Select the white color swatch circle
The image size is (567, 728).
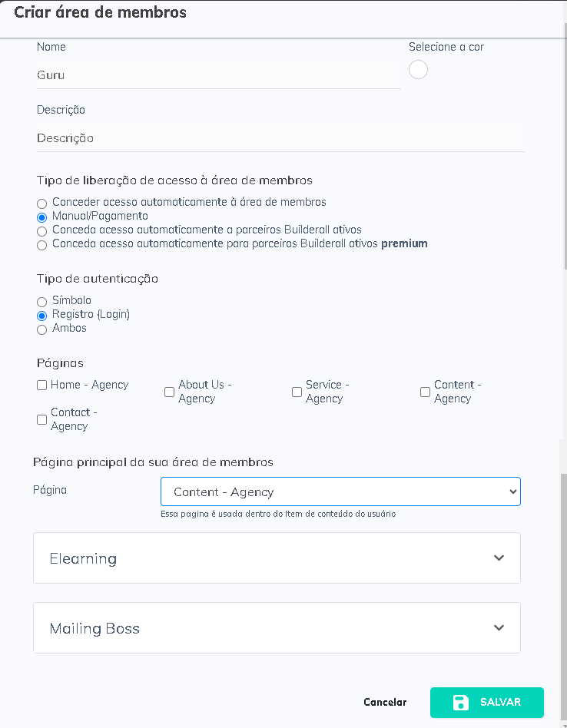coord(418,70)
